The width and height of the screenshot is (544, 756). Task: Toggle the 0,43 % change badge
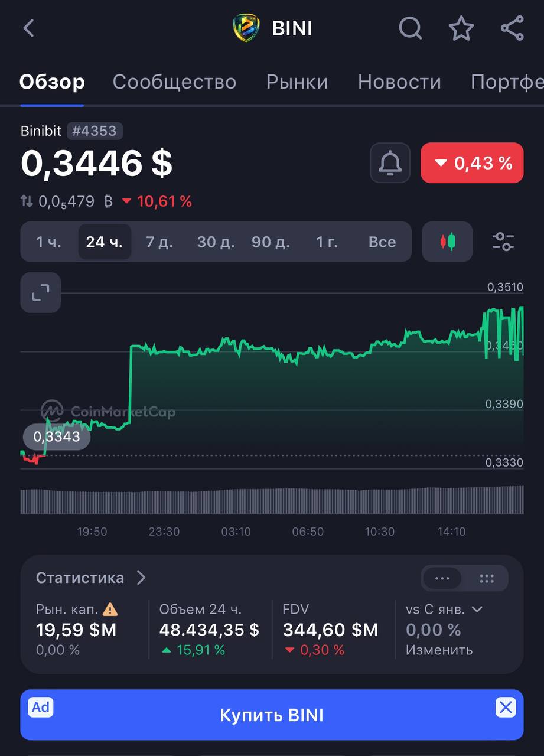pyautogui.click(x=472, y=162)
